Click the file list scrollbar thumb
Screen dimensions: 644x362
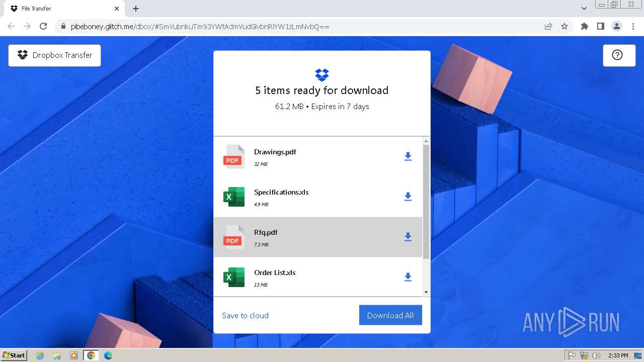pyautogui.click(x=426, y=202)
